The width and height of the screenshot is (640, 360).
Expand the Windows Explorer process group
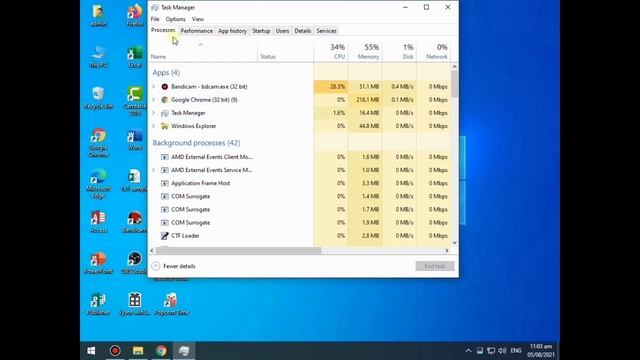[x=153, y=126]
